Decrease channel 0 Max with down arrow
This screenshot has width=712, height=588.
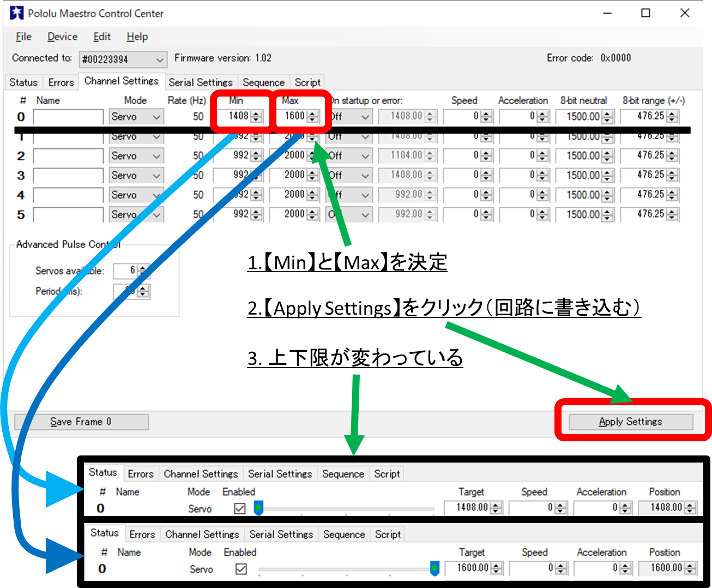tap(312, 120)
